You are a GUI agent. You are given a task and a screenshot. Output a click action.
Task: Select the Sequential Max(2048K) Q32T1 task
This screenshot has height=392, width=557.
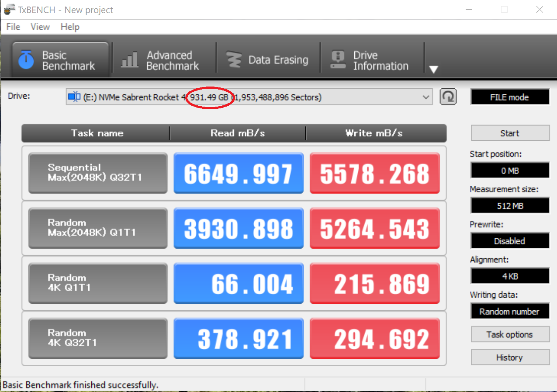97,173
